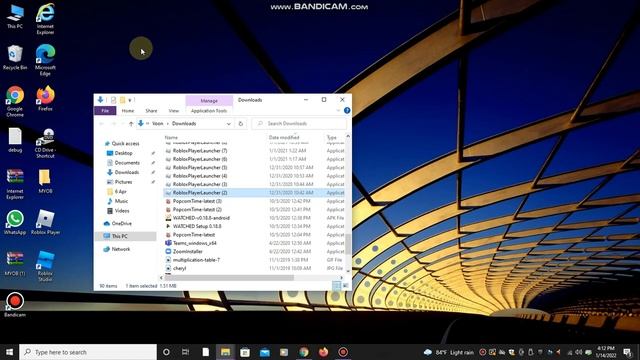Screen dimensions: 640x360
Task: Open Cortana circle on taskbar
Action: click(166, 352)
